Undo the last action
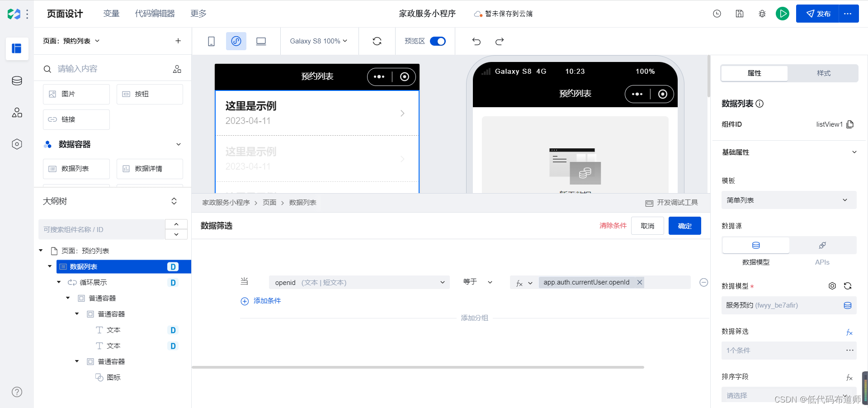Image resolution: width=868 pixels, height=408 pixels. tap(476, 41)
